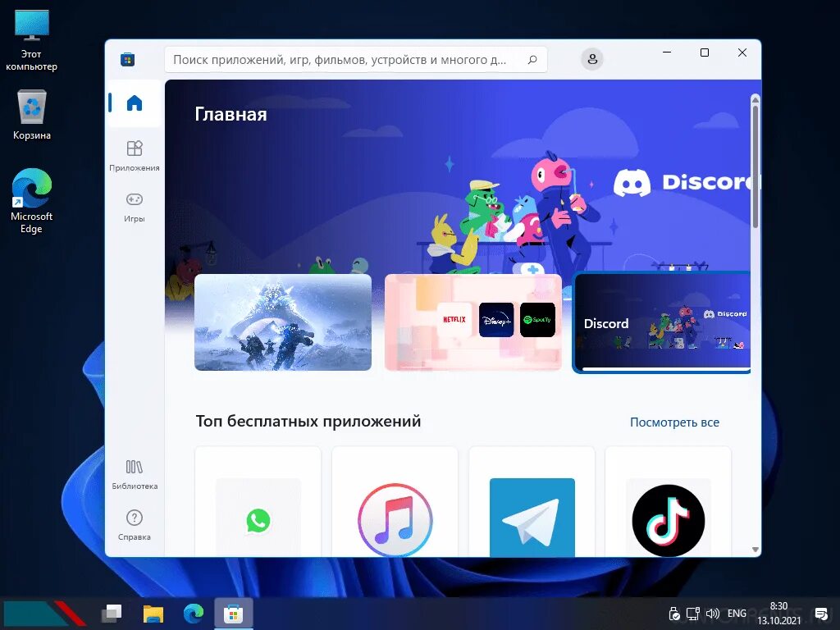Screen dimensions: 840x630
Task: Open the notification center icon
Action: (821, 614)
